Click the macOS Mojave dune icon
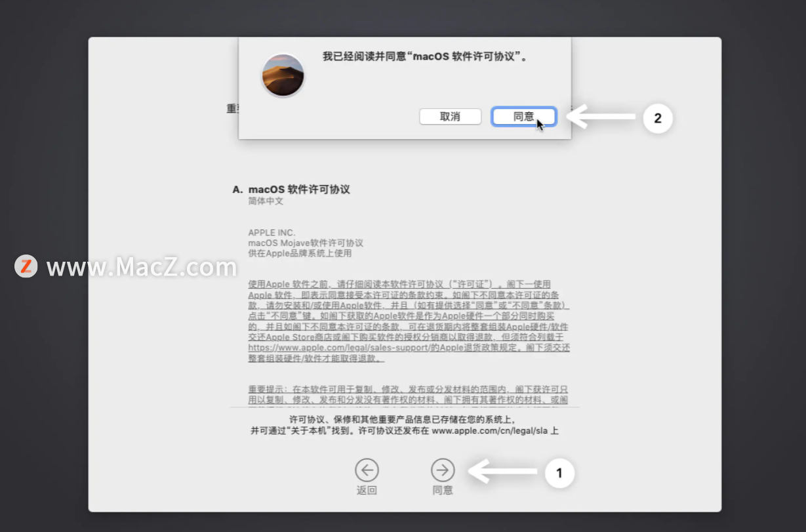Screen dimensions: 806x532 click(283, 75)
